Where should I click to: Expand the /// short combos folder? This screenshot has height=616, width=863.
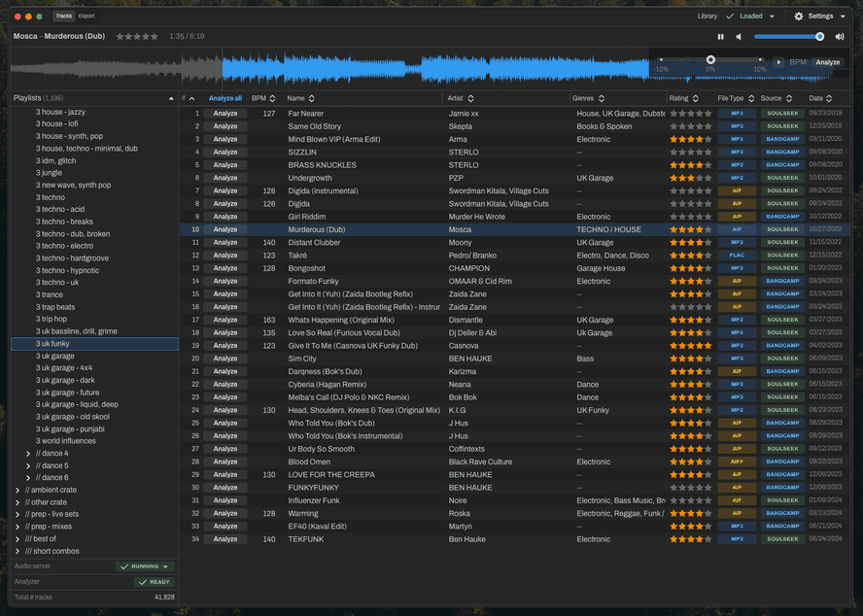pos(17,551)
